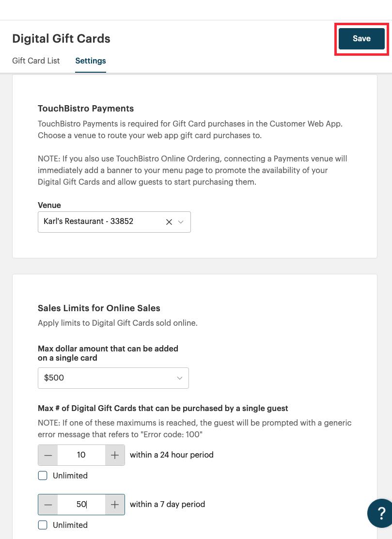Save the gift card settings
This screenshot has height=539, width=392.
(x=361, y=38)
